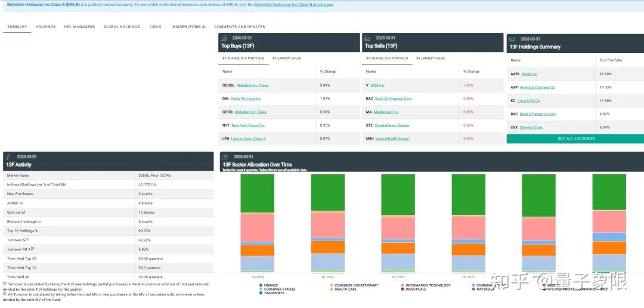Toggle the Information Technology legend swatch
Image resolution: width=644 pixels, height=308 pixels.
402,285
